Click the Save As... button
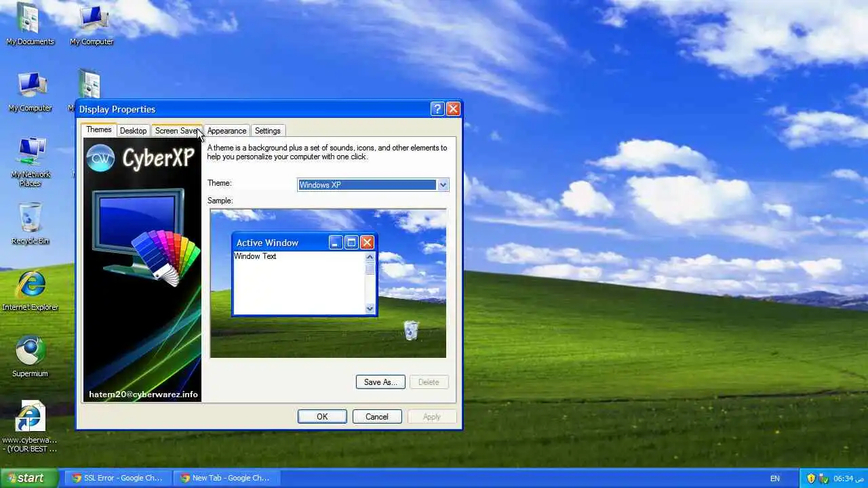868x488 pixels. (380, 382)
